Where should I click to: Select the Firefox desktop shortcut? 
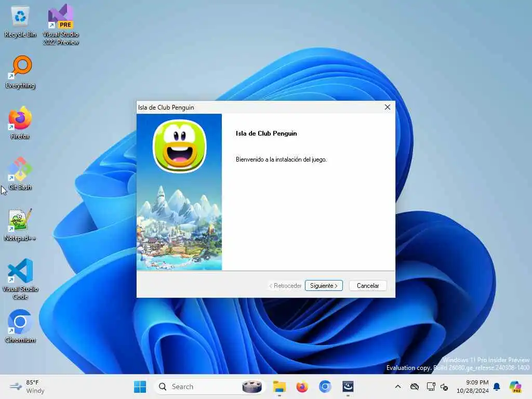coord(20,123)
